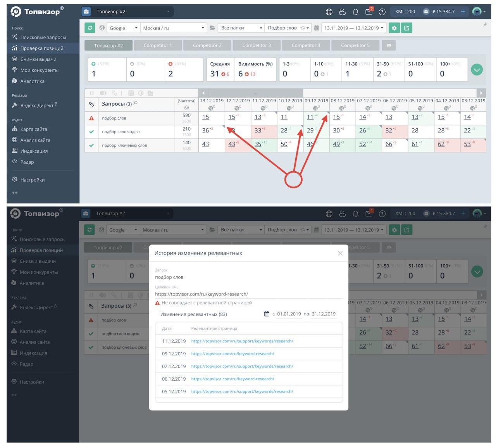Click green export button in upper screenshot
Image resolution: width=496 pixels, height=448 pixels.
(x=406, y=28)
